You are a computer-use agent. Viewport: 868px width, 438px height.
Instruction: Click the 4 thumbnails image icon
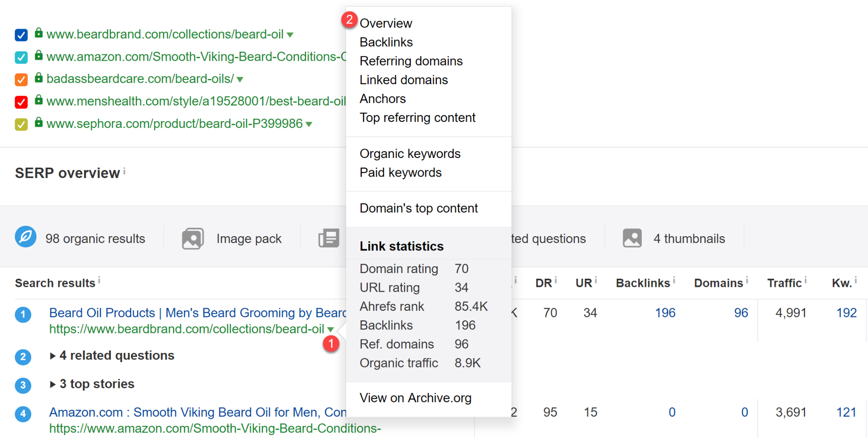tap(632, 238)
